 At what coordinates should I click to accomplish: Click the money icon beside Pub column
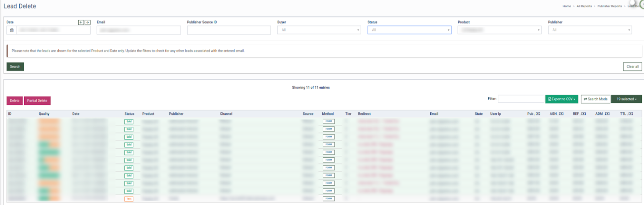(x=538, y=114)
